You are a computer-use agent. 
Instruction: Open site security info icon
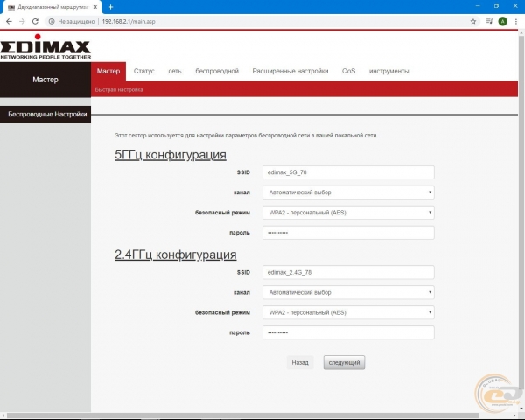pyautogui.click(x=52, y=21)
